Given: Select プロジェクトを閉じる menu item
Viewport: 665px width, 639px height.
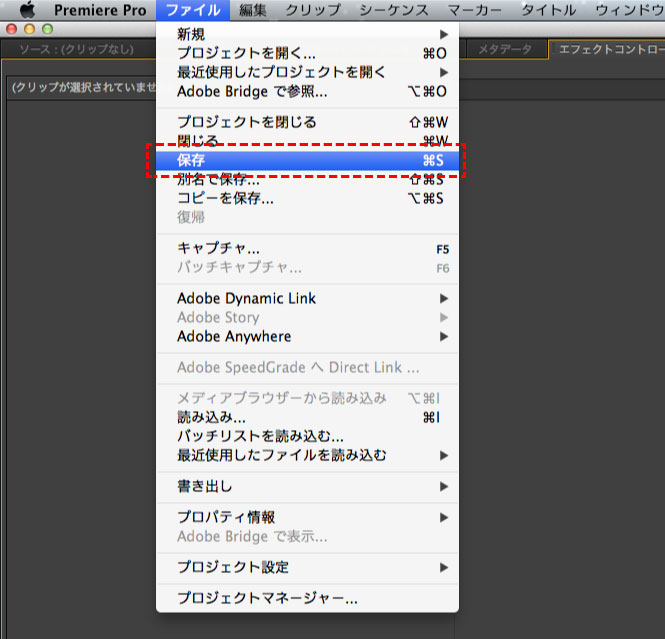Looking at the screenshot, I should pos(307,122).
